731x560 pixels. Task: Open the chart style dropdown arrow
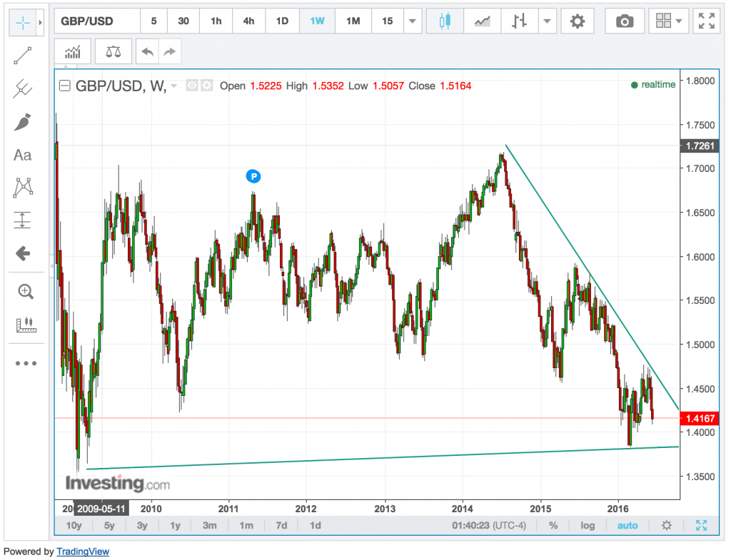coord(548,21)
